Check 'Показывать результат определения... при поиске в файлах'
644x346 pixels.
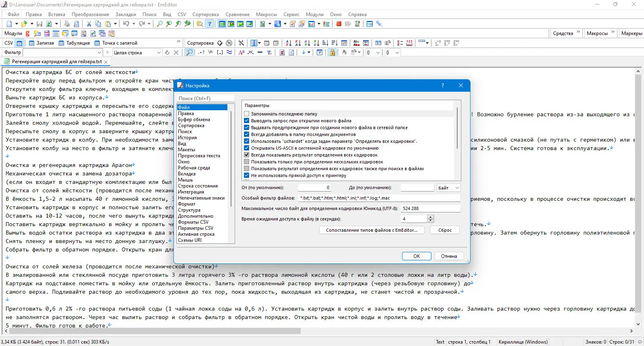tap(247, 169)
